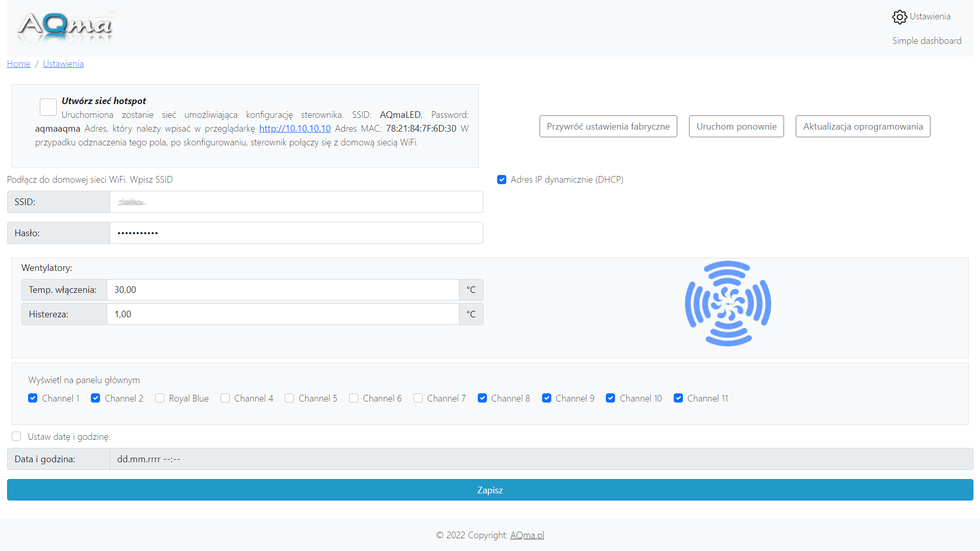Viewport: 980px width, 551px height.
Task: Go to the Home breadcrumb link
Action: tap(19, 64)
